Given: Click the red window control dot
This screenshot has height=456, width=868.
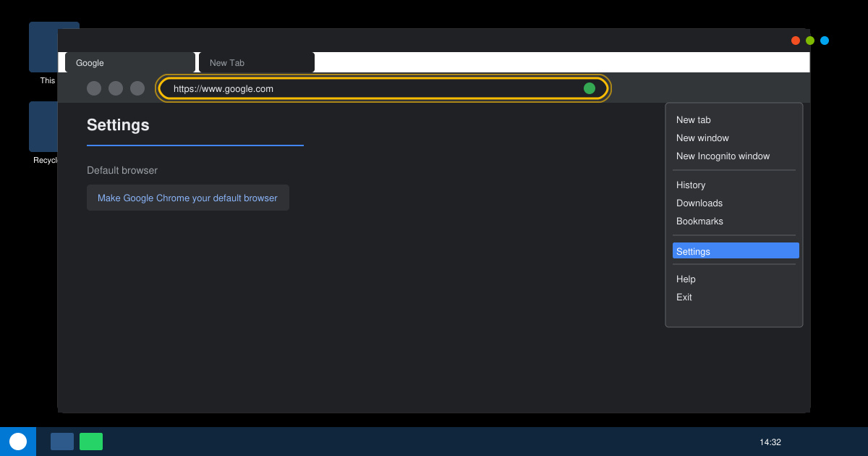Looking at the screenshot, I should (x=796, y=41).
